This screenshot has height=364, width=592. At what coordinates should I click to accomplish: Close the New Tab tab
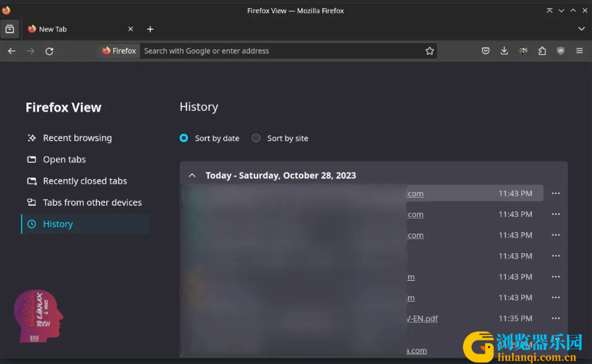click(130, 29)
